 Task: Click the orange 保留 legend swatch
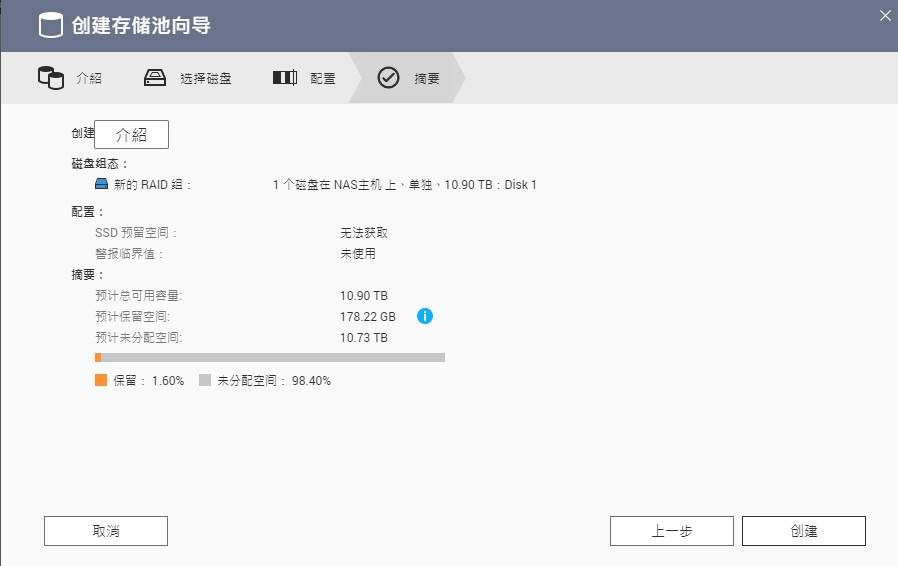tap(101, 380)
